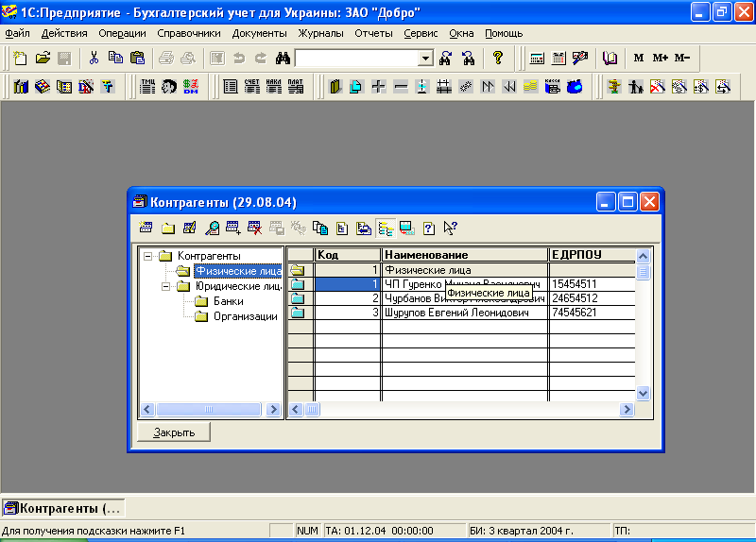Click the Cut scissors icon

[x=94, y=59]
